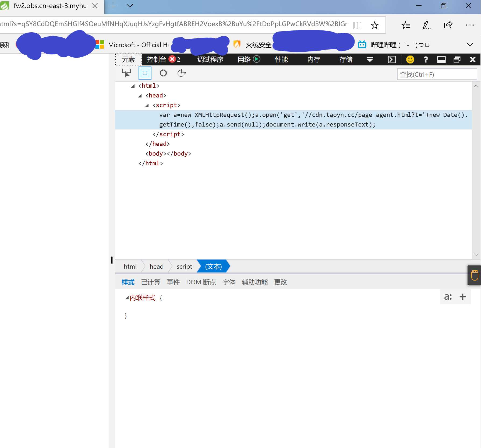The height and width of the screenshot is (448, 481).
Task: Add new style rule plus button
Action: click(463, 297)
